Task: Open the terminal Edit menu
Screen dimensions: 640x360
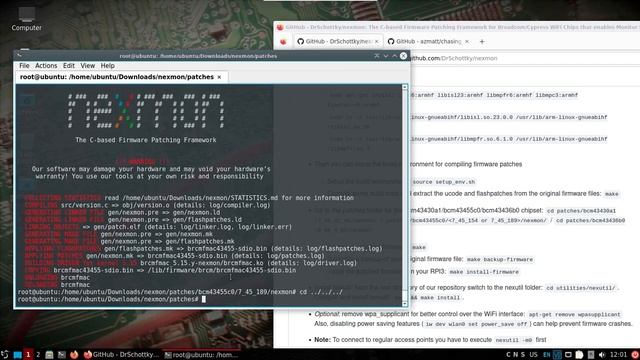Action: click(69, 65)
